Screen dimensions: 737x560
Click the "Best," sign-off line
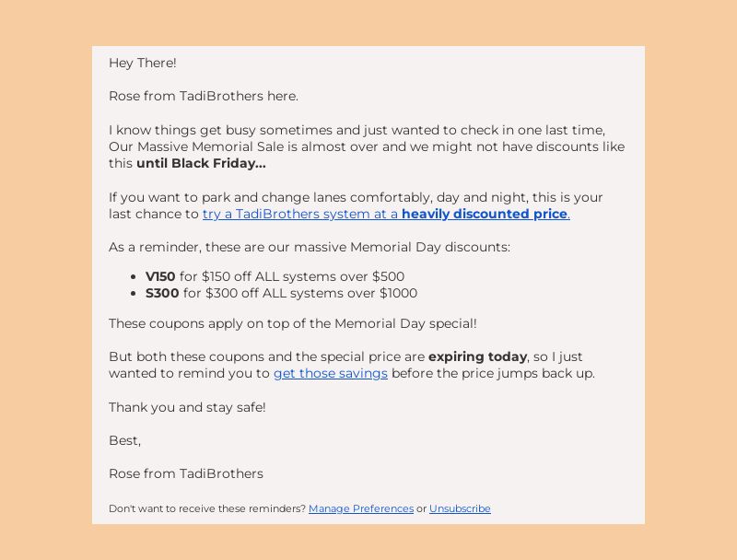click(124, 440)
